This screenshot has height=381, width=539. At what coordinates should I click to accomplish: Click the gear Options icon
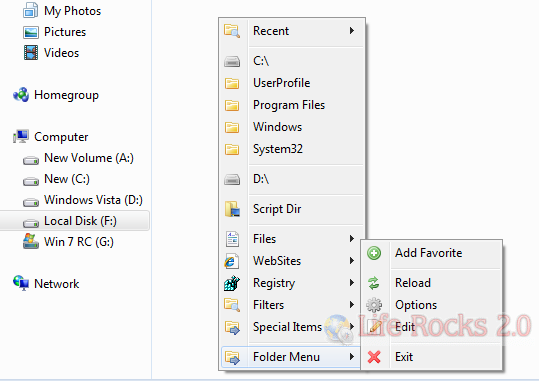pos(374,305)
